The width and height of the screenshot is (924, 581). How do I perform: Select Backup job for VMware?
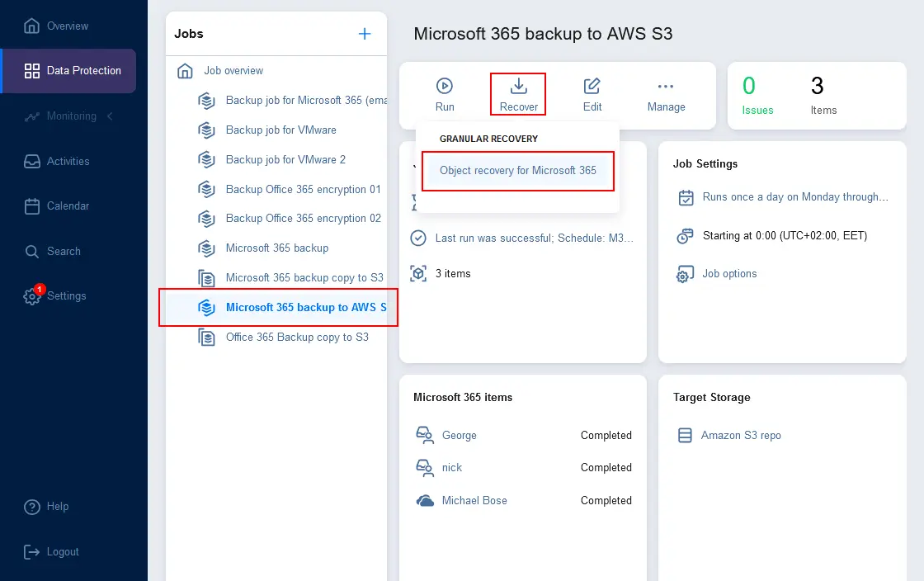267,130
